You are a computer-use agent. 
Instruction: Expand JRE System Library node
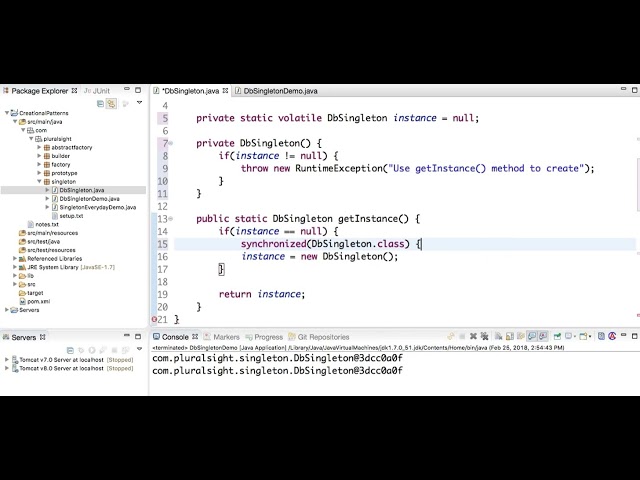click(x=15, y=267)
